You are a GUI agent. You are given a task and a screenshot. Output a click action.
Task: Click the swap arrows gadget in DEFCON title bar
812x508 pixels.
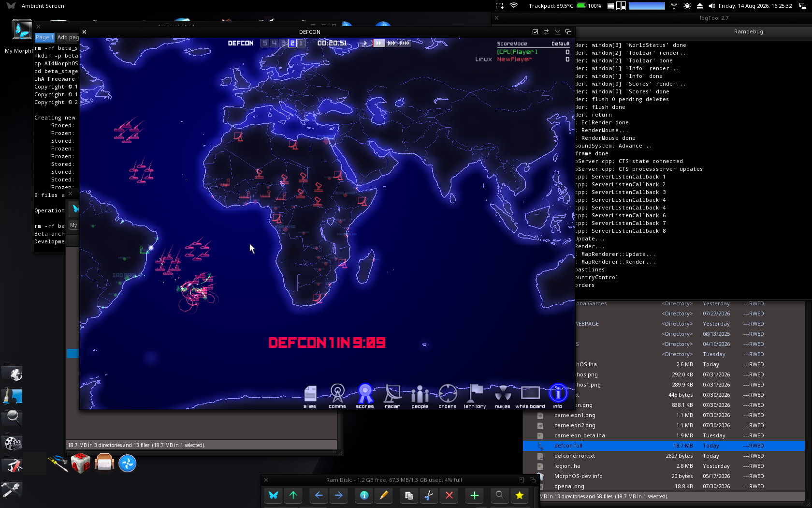tap(546, 32)
